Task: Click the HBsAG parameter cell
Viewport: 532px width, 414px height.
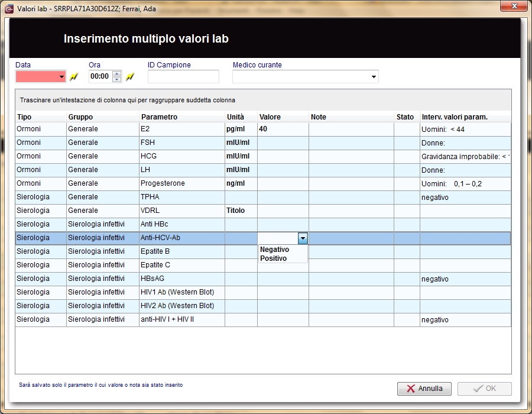Action: [182, 279]
